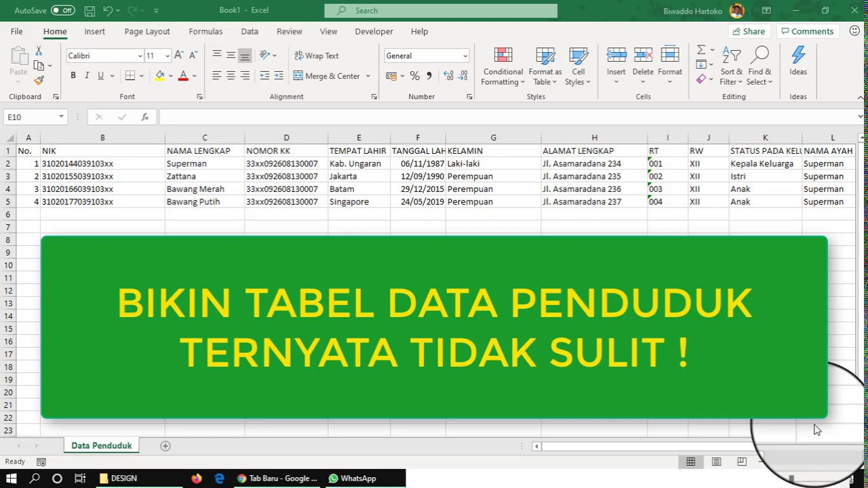The image size is (868, 488).
Task: Increase font size with the large A icon
Action: tap(178, 56)
